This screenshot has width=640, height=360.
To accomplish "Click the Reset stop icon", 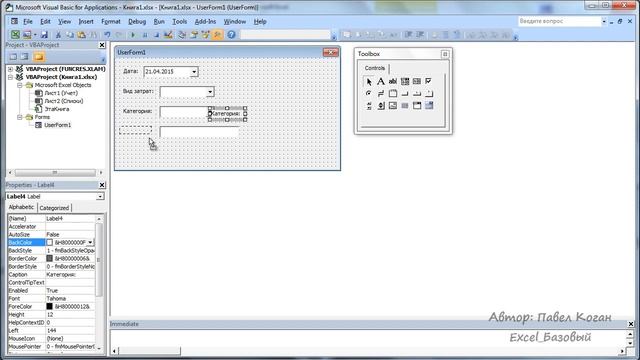I will coord(156,35).
